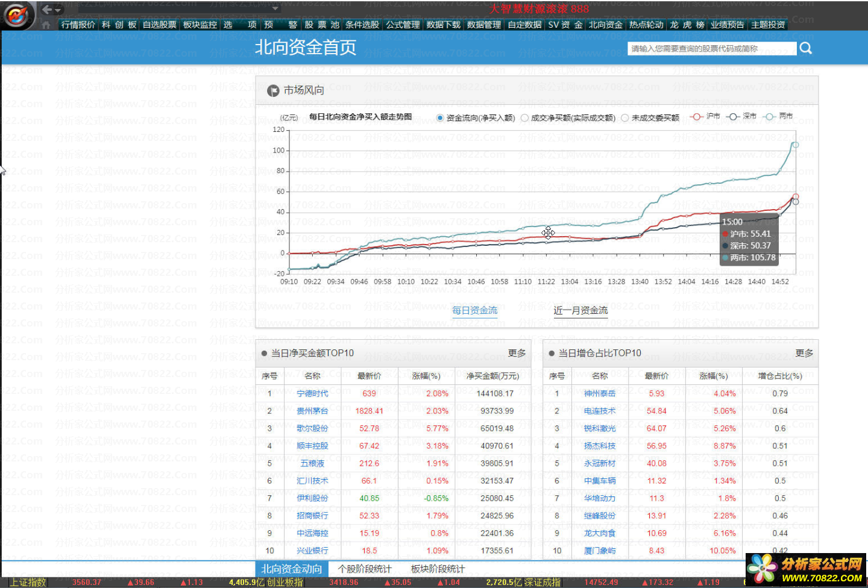This screenshot has width=868, height=588.
Task: Open the 条件选股 menu
Action: click(362, 25)
